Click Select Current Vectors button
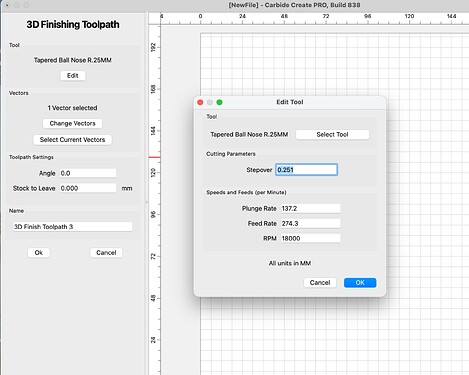Viewport: 469px width, 375px height. tap(72, 140)
